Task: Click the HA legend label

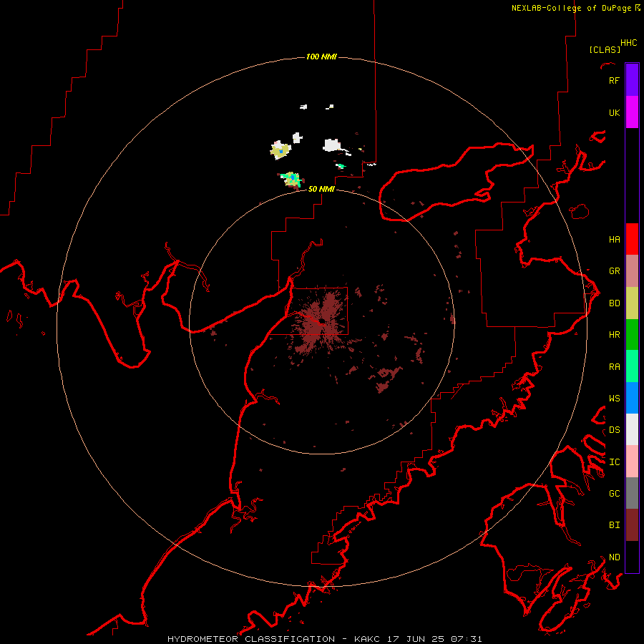Action: click(x=614, y=239)
